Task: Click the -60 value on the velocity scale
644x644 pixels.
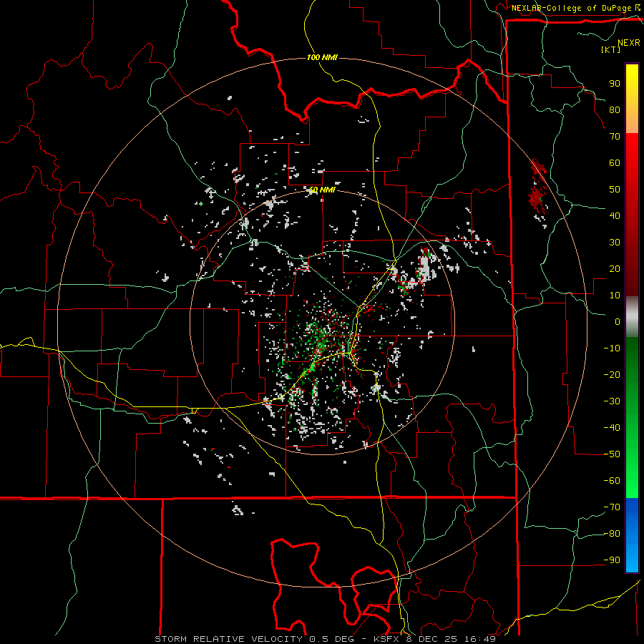Action: click(x=612, y=481)
